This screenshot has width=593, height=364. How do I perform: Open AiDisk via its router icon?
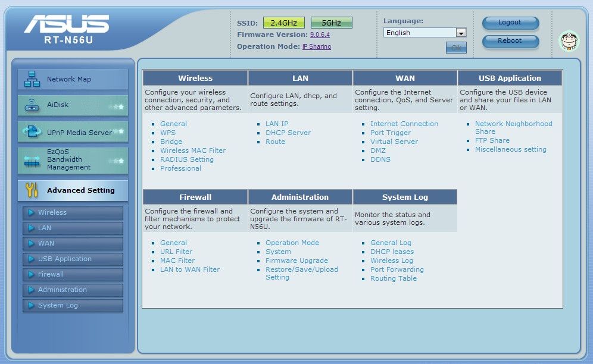click(32, 106)
